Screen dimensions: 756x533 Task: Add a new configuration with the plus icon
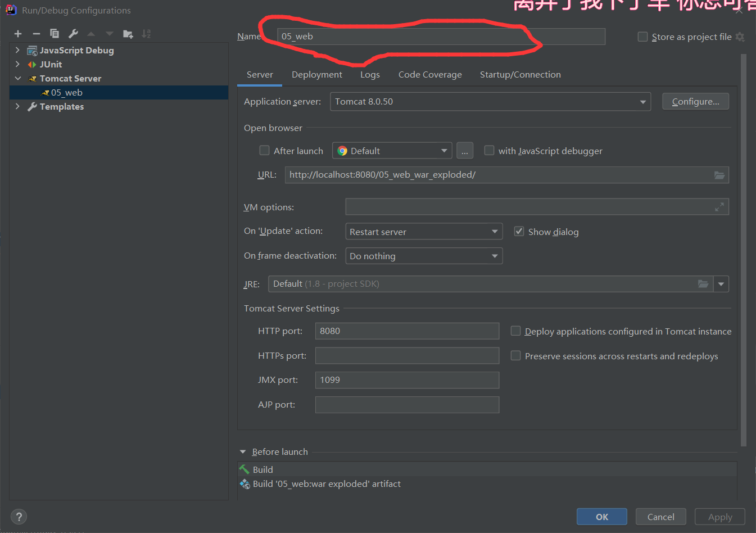tap(18, 34)
